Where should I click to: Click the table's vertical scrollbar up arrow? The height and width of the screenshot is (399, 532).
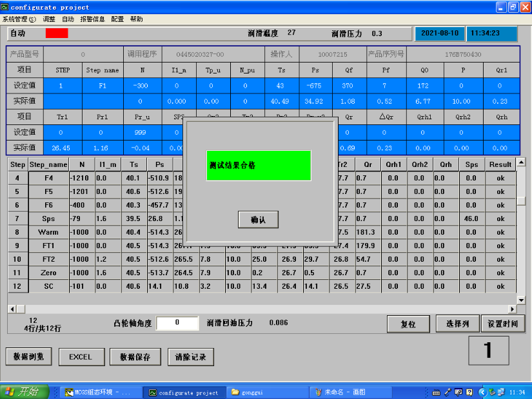tap(522, 162)
